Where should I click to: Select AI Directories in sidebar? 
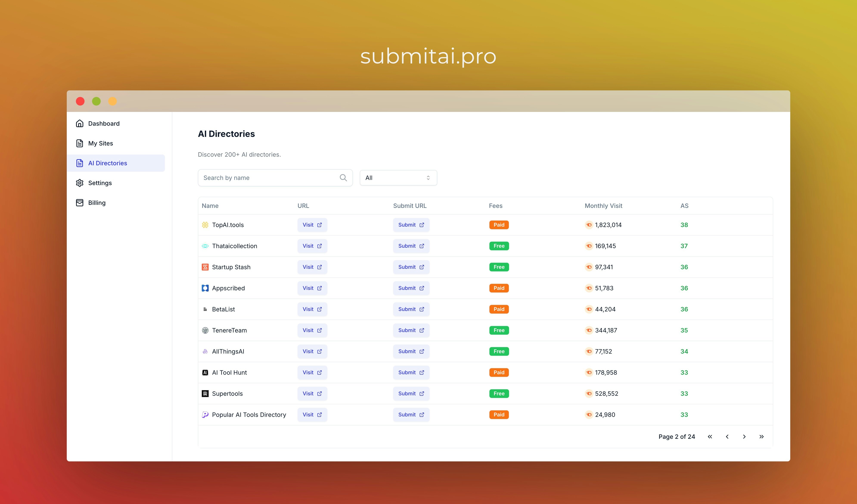coord(116,163)
